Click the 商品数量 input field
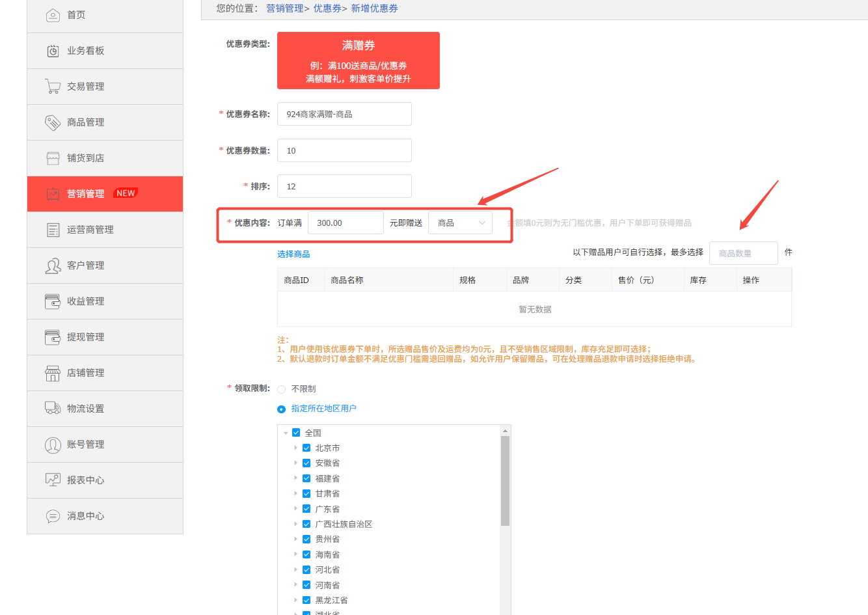 point(743,253)
